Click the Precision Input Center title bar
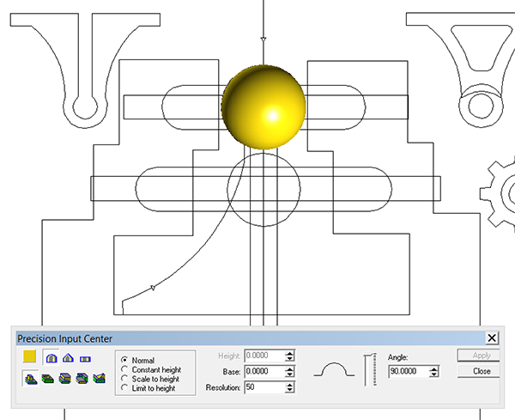 tap(251, 338)
